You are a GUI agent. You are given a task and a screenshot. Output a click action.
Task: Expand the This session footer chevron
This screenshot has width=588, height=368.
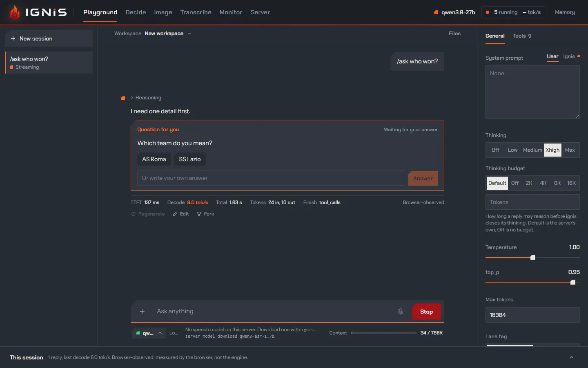click(x=572, y=357)
